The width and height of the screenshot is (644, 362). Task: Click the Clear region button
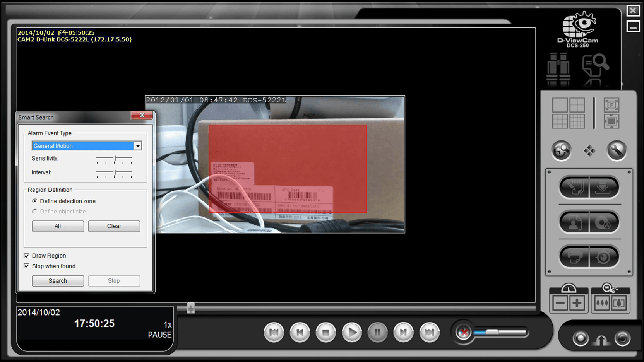(x=114, y=226)
